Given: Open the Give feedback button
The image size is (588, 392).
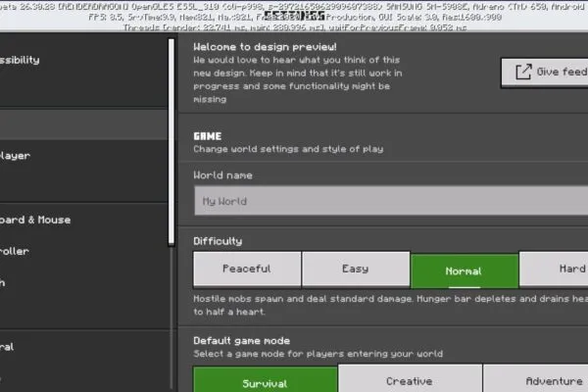Looking at the screenshot, I should pyautogui.click(x=545, y=73).
